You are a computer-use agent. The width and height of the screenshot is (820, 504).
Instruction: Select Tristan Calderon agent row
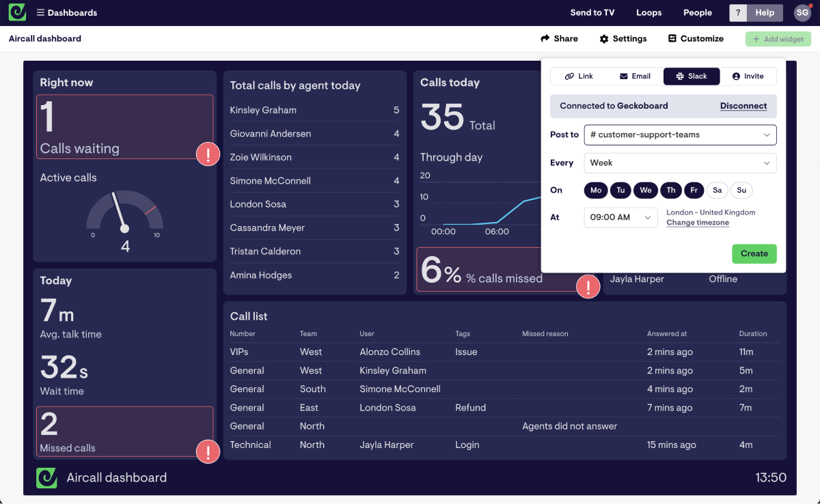point(315,251)
